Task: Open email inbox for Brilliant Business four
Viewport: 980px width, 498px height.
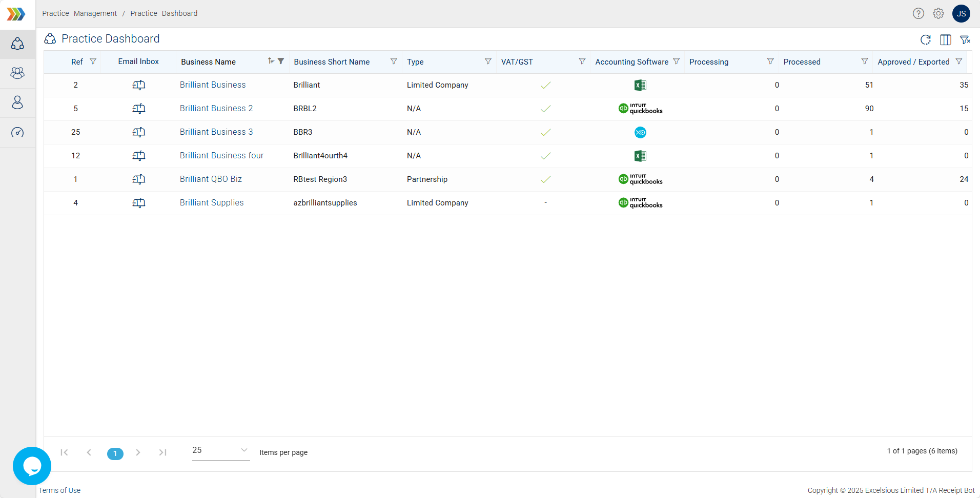Action: 139,156
